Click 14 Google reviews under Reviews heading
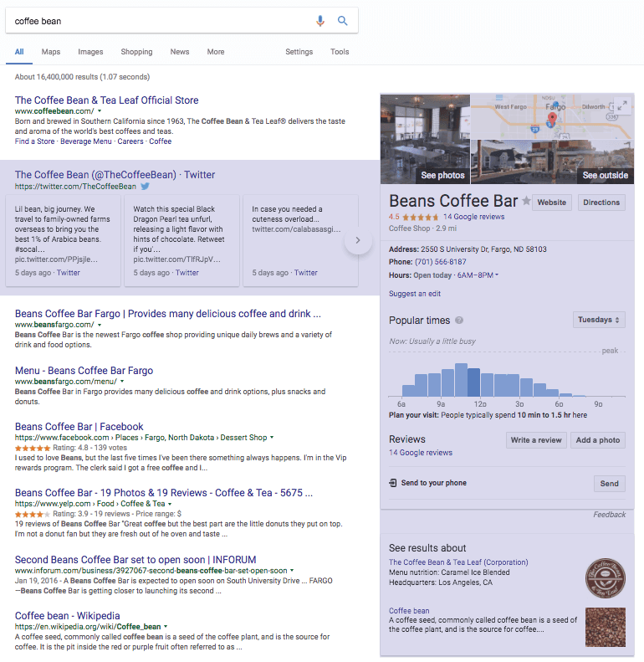This screenshot has height=662, width=644. (421, 453)
